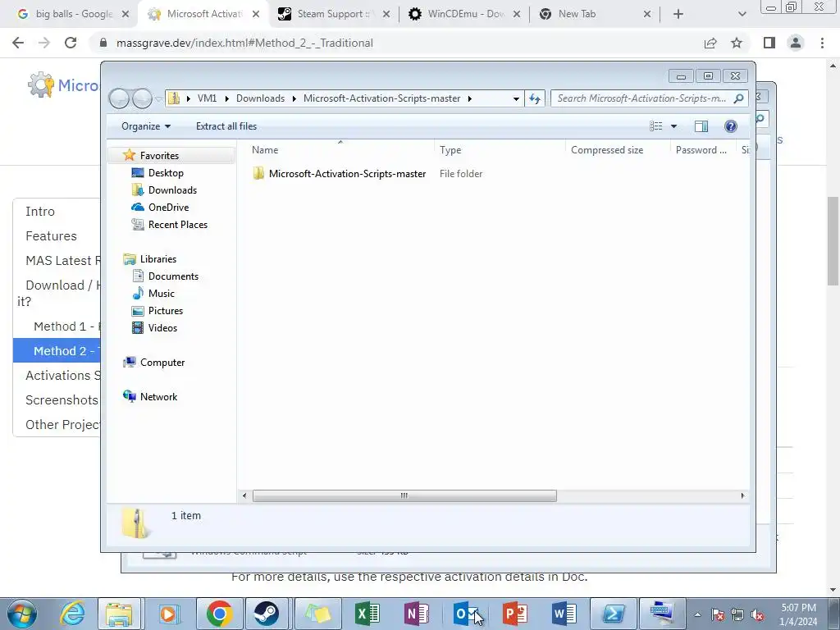Click the Explorer back arrow button
Viewport: 840px width, 630px height.
point(119,98)
